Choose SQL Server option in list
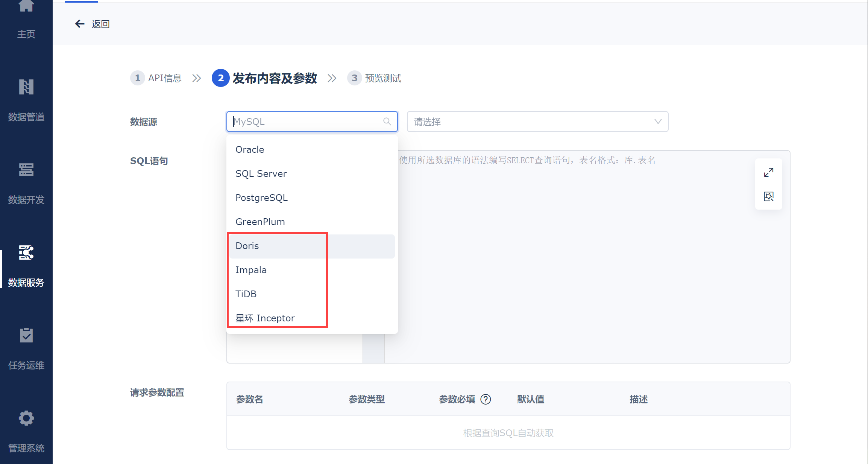 pyautogui.click(x=261, y=174)
